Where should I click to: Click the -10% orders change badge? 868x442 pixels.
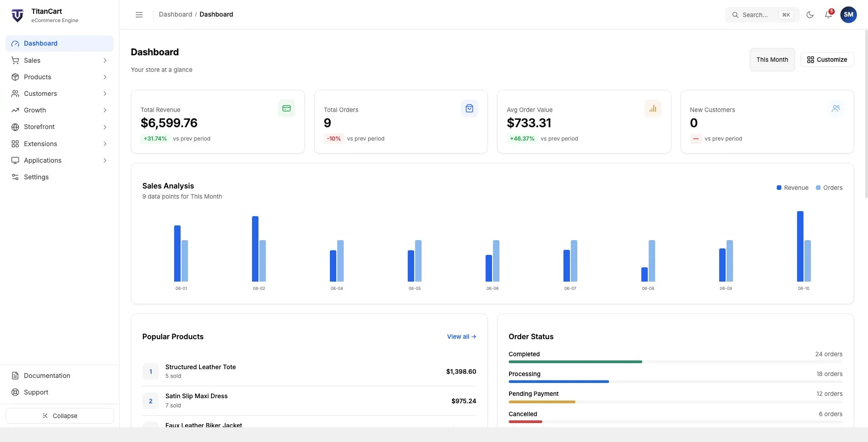click(334, 138)
